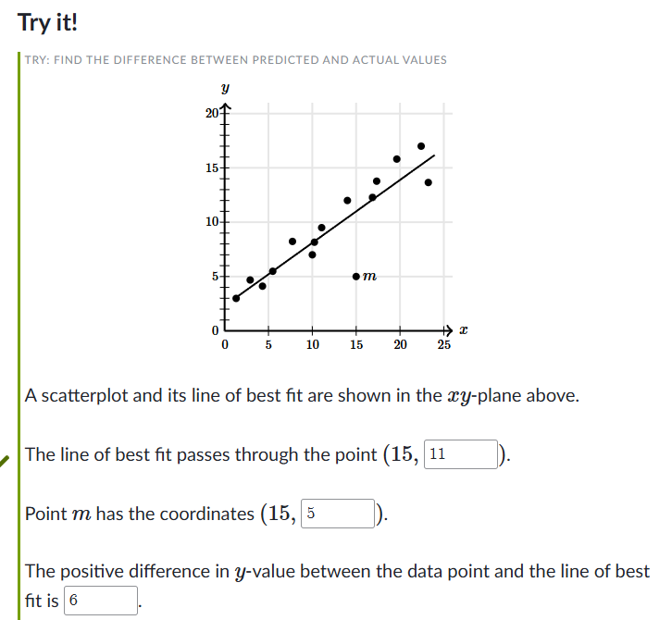Image resolution: width=672 pixels, height=620 pixels.
Task: Select the positive difference field containing 6
Action: pos(100,601)
